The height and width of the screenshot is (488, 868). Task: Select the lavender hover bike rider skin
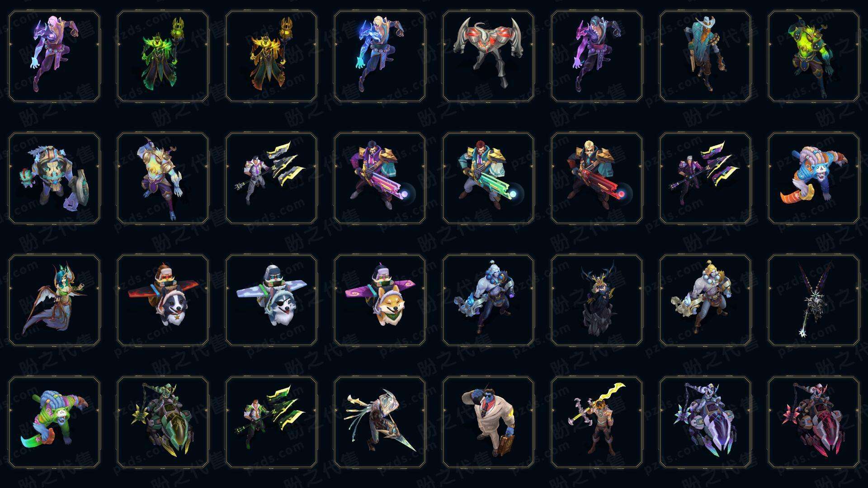click(705, 422)
